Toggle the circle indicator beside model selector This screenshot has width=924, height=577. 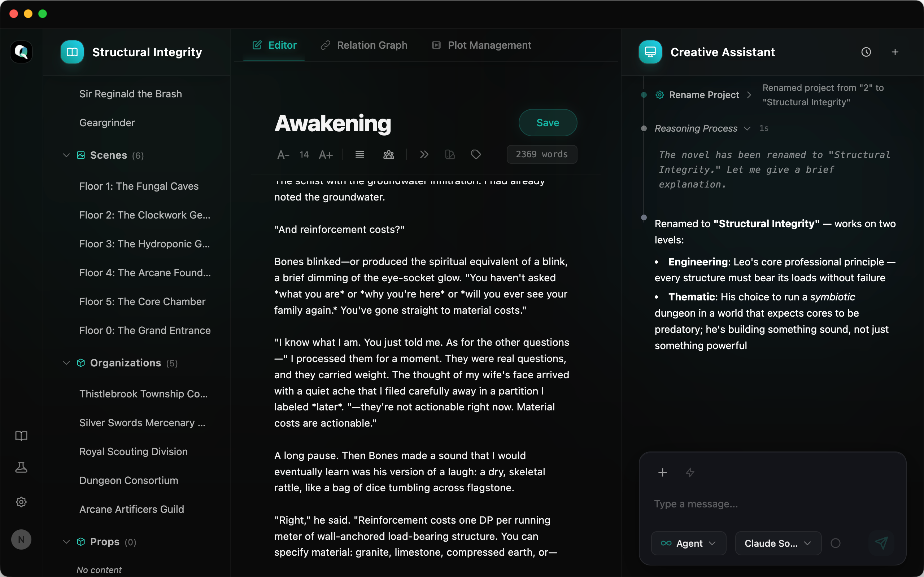[x=836, y=543]
